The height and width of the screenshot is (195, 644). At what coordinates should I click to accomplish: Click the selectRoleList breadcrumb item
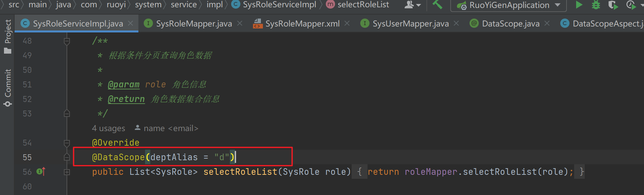pos(363,5)
